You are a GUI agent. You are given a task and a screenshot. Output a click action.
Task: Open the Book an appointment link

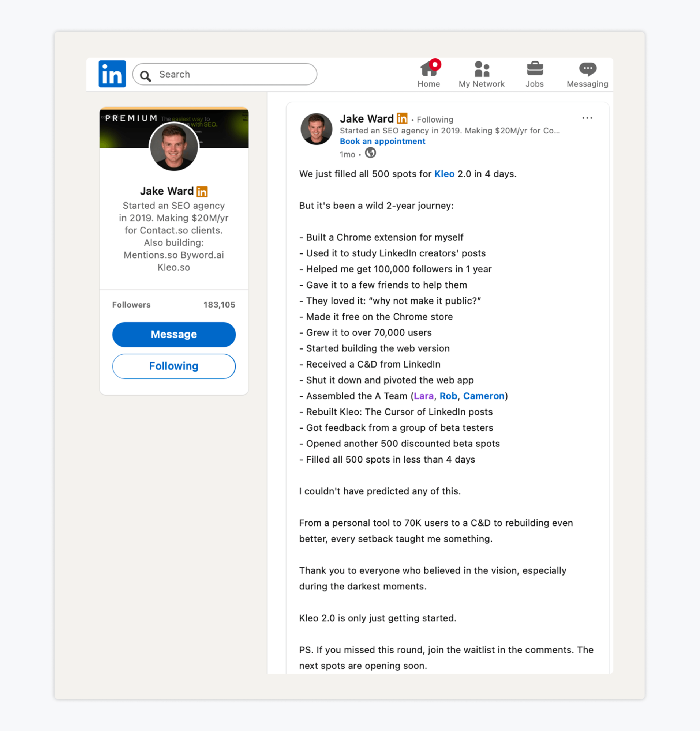(x=382, y=142)
